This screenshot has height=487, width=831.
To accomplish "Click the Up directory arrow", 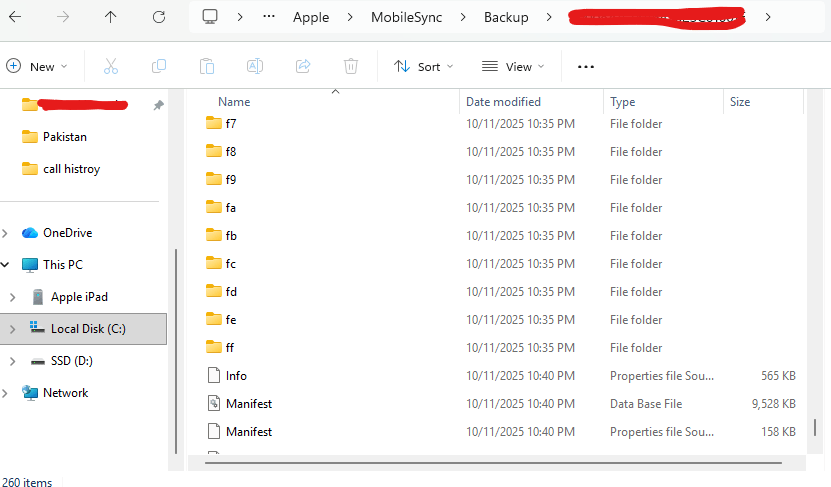I will coord(110,17).
